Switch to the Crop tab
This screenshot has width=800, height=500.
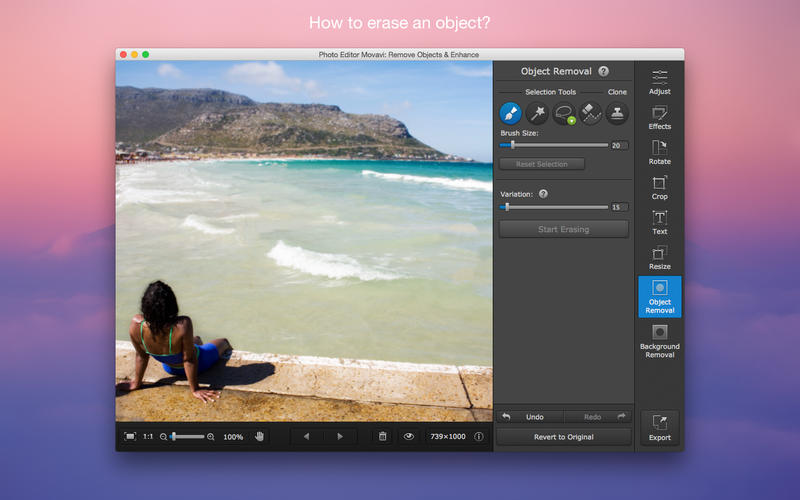(659, 187)
